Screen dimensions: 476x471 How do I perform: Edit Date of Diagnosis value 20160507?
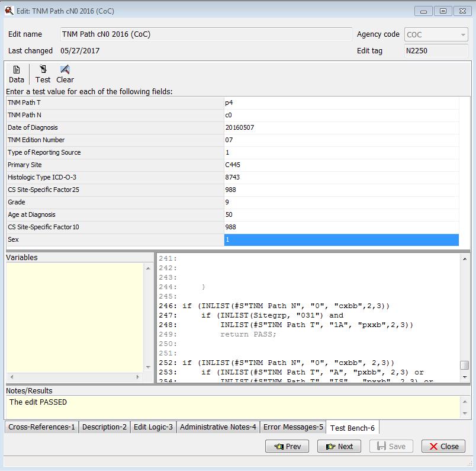click(342, 127)
